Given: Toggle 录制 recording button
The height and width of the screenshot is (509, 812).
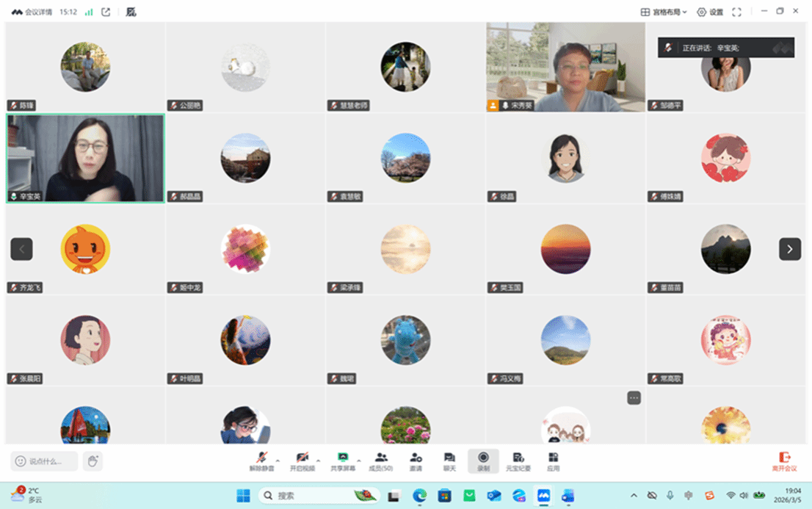Looking at the screenshot, I should 483,461.
